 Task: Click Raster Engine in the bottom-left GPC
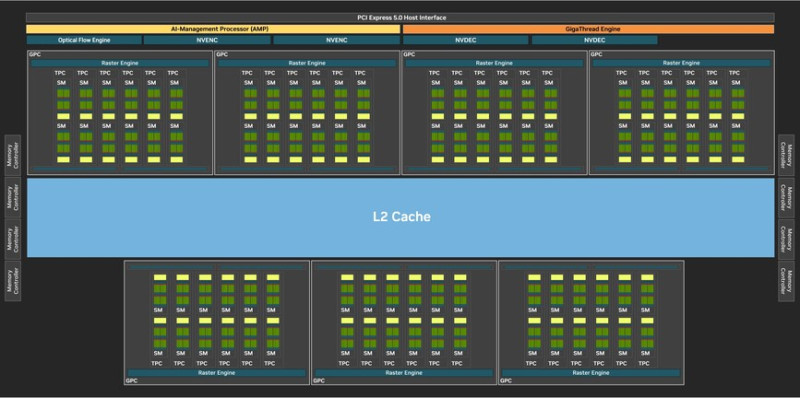217,373
